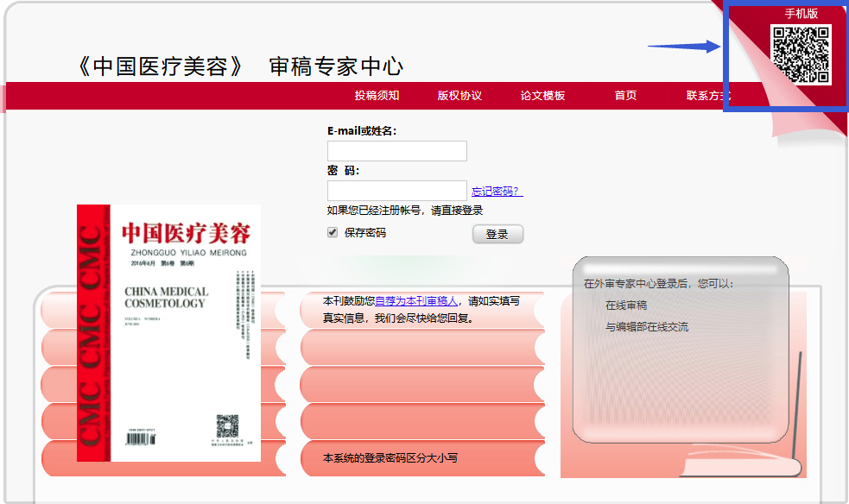Screen dimensions: 849x504
Task: Click the 忘记密码? link
Action: (x=495, y=192)
